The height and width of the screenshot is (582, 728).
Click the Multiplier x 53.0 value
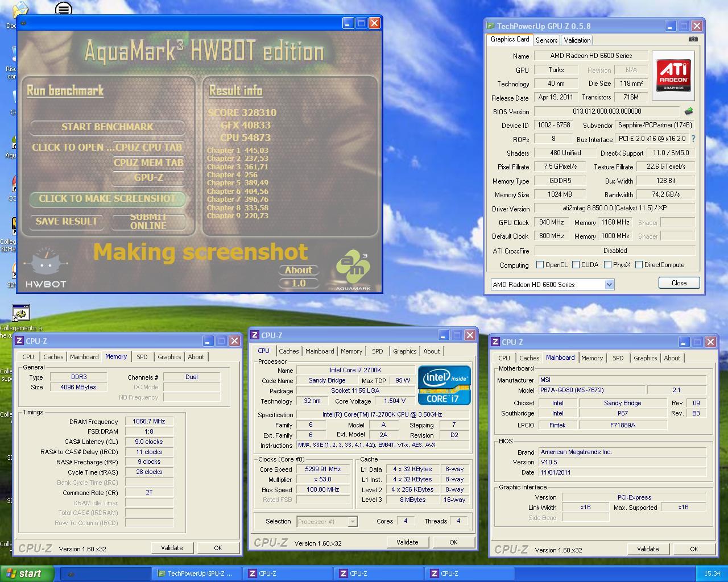[x=323, y=480]
